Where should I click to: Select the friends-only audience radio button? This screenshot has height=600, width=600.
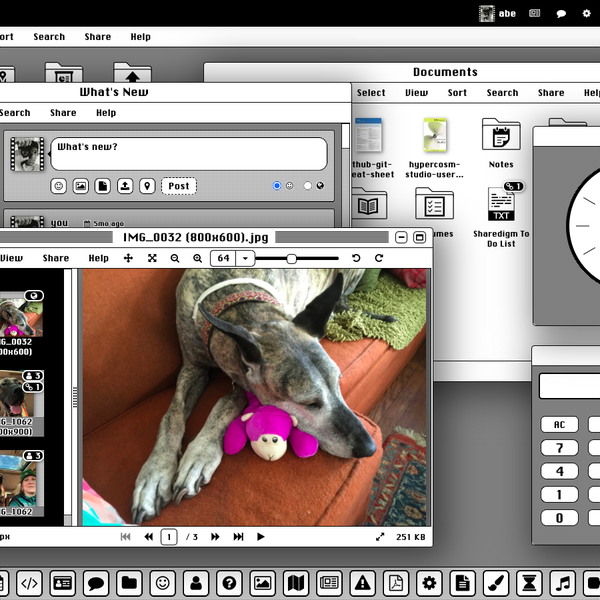point(277,186)
